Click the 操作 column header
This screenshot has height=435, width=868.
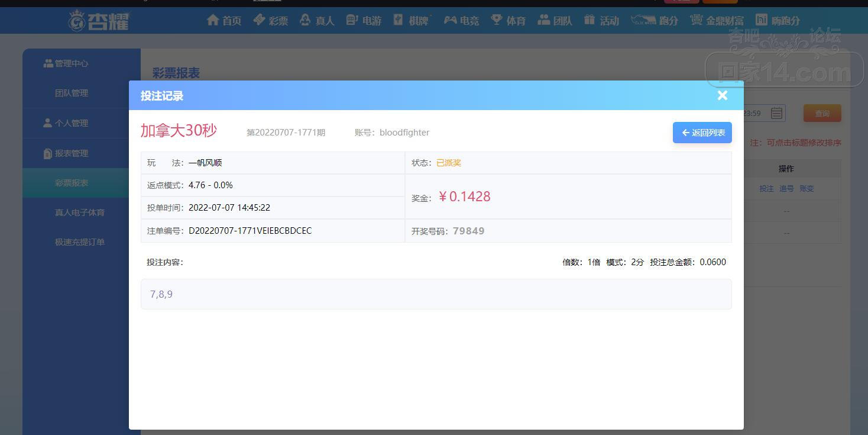[786, 169]
